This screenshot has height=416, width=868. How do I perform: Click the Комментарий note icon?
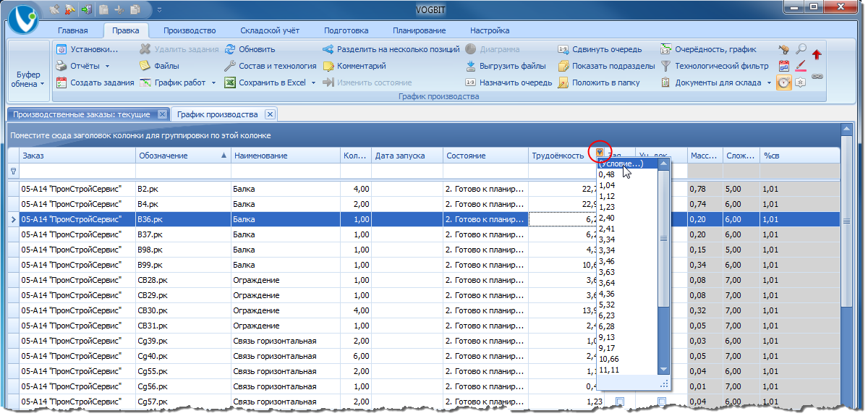pyautogui.click(x=328, y=67)
